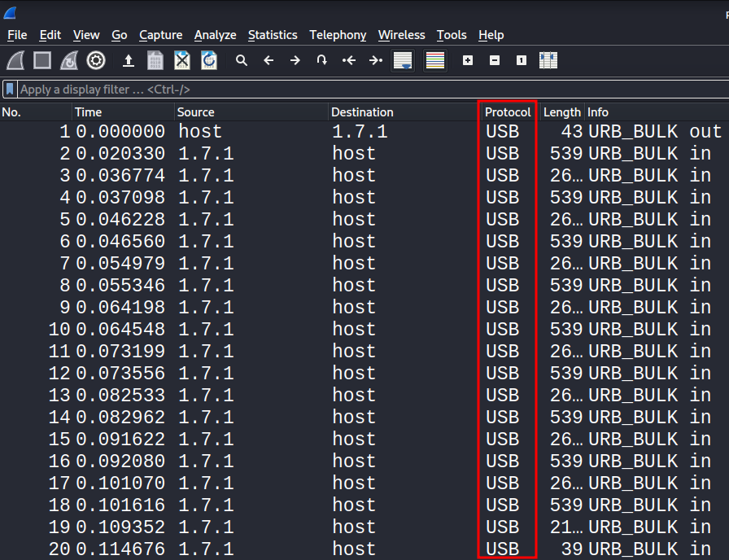The image size is (729, 560).
Task: Click the Find packet magnifier icon
Action: (x=242, y=60)
